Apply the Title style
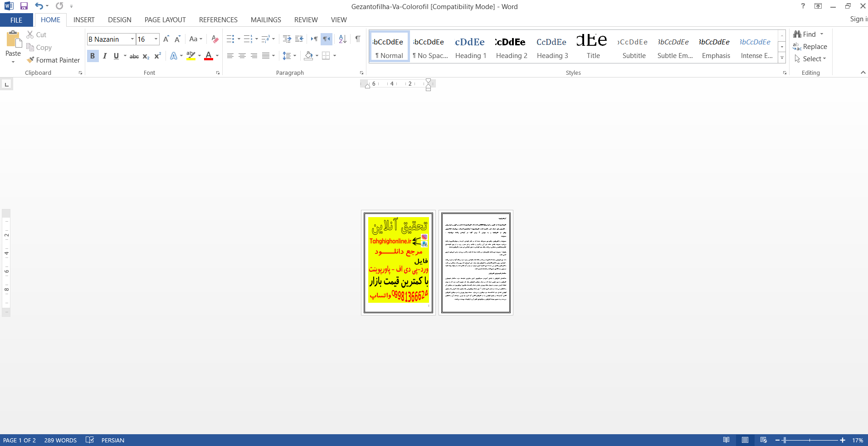The image size is (868, 446). pos(593,47)
